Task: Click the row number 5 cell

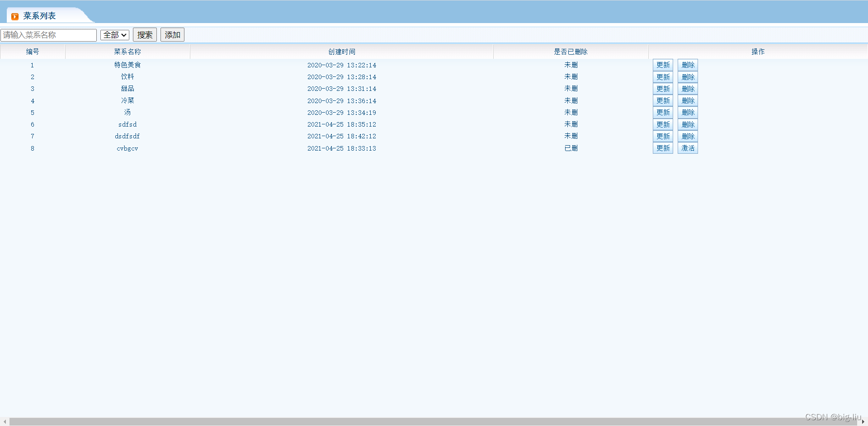Action: [x=33, y=113]
